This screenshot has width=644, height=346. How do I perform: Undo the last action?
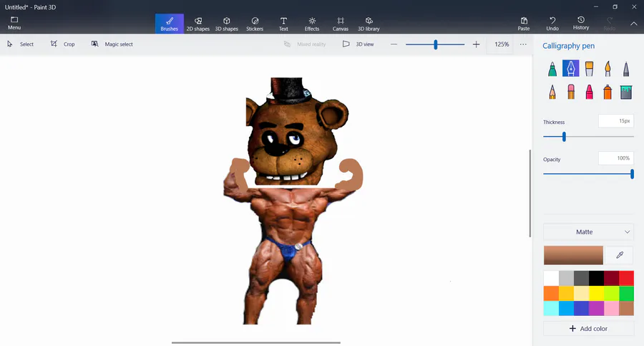point(552,24)
